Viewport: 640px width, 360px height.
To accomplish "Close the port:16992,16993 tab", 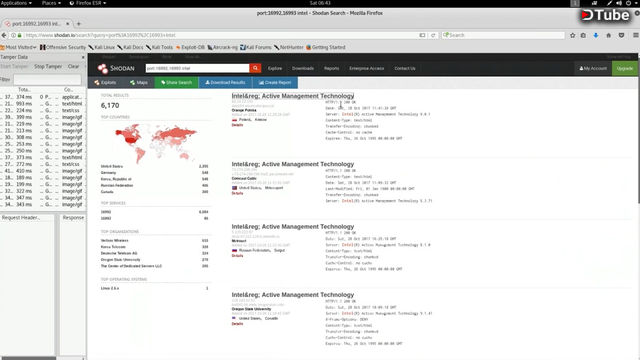I will (68, 24).
